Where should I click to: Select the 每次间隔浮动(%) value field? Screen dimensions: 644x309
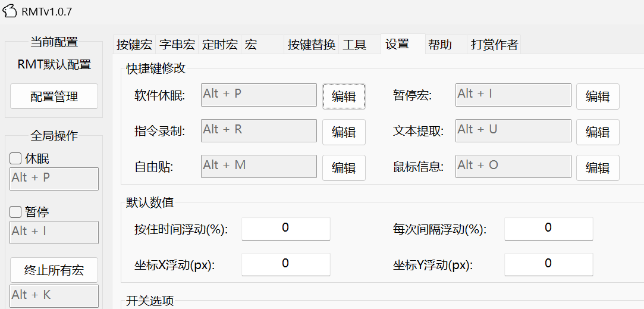point(548,229)
